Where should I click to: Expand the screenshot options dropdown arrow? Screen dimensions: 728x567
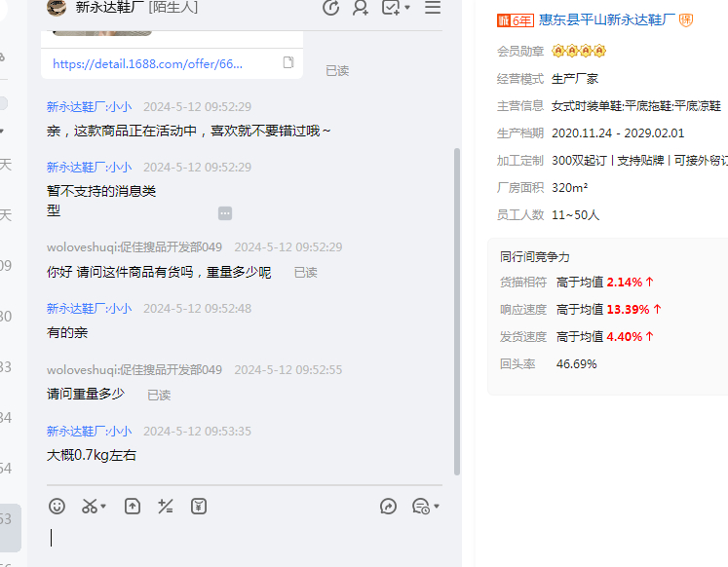coord(104,507)
